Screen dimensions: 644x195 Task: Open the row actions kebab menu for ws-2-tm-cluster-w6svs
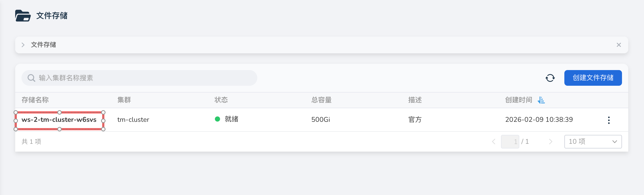coord(609,120)
